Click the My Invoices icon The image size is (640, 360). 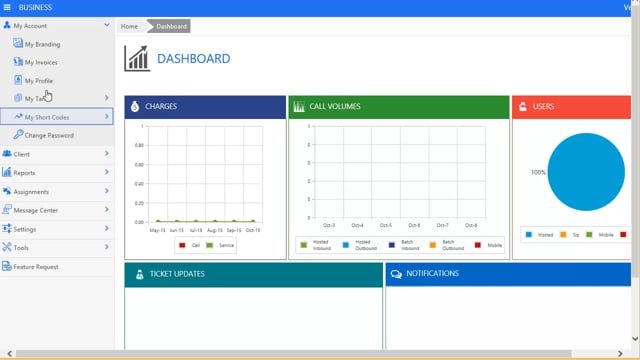(x=18, y=61)
